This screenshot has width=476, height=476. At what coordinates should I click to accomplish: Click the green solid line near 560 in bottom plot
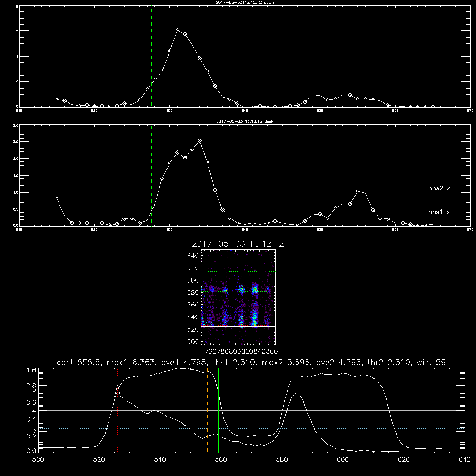point(218,410)
